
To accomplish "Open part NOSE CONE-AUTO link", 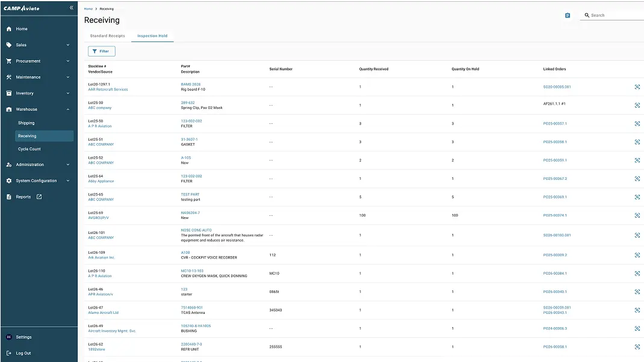I will click(196, 230).
